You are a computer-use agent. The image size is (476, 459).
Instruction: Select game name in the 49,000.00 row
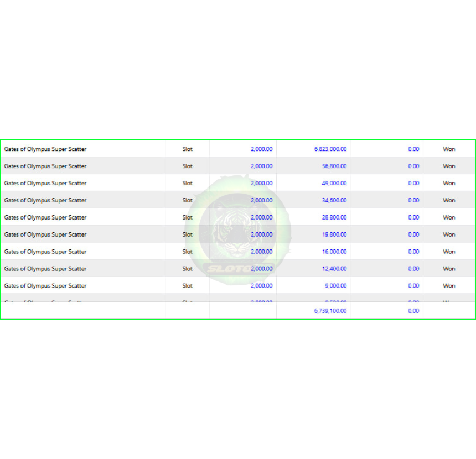click(45, 183)
